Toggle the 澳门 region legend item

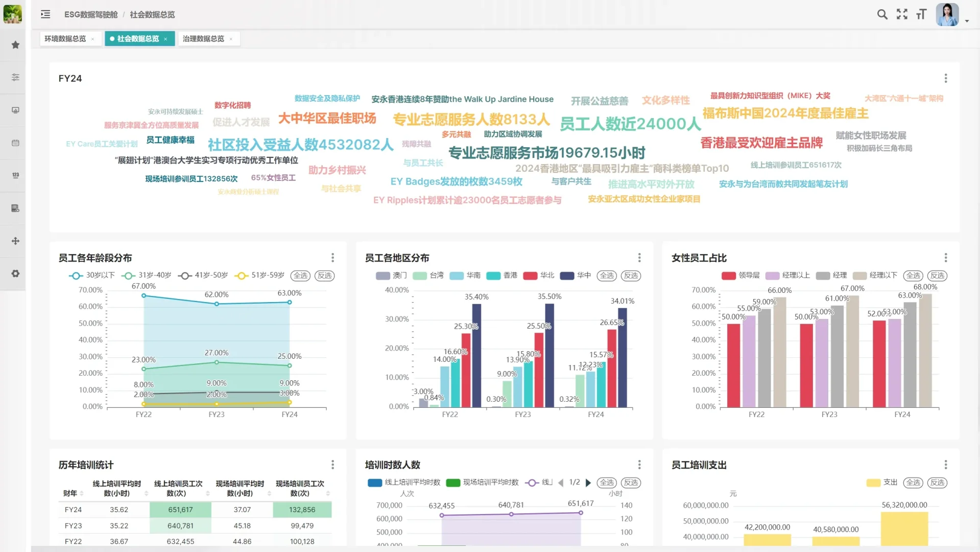[391, 275]
